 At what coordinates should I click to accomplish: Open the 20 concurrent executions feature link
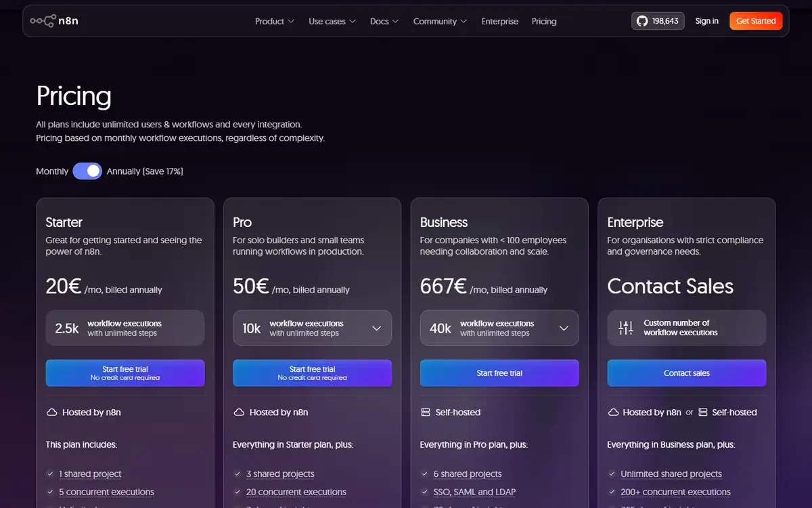(296, 492)
